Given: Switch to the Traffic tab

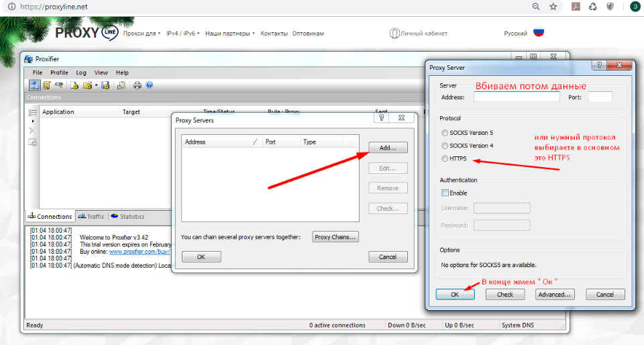Looking at the screenshot, I should [91, 216].
